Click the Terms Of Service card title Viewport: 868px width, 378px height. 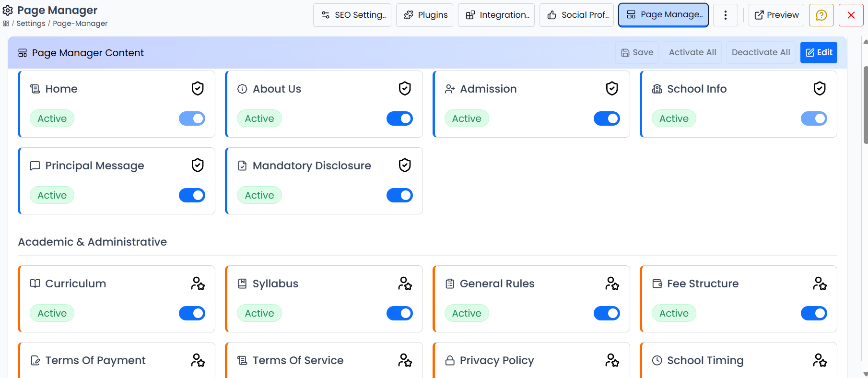coord(298,360)
